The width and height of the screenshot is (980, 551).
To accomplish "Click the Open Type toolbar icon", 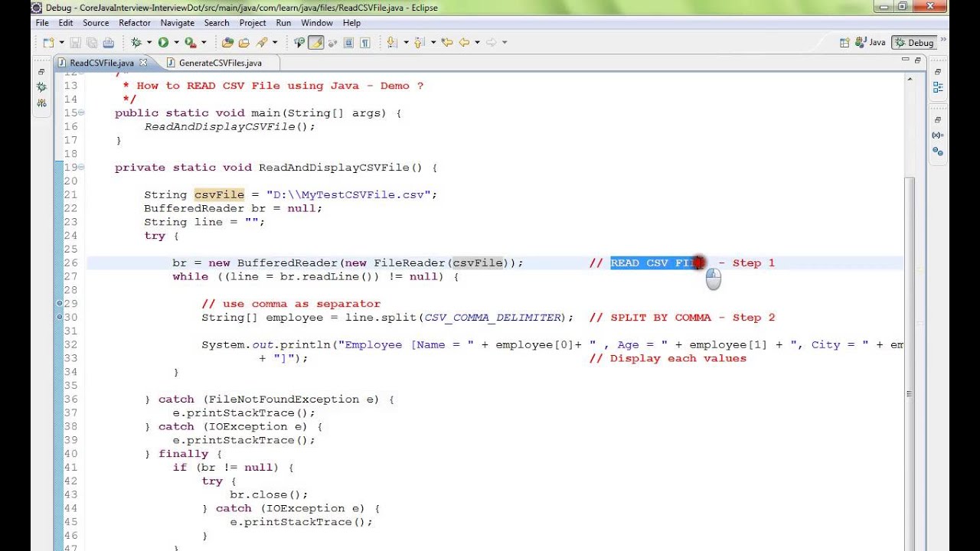I will 227,43.
